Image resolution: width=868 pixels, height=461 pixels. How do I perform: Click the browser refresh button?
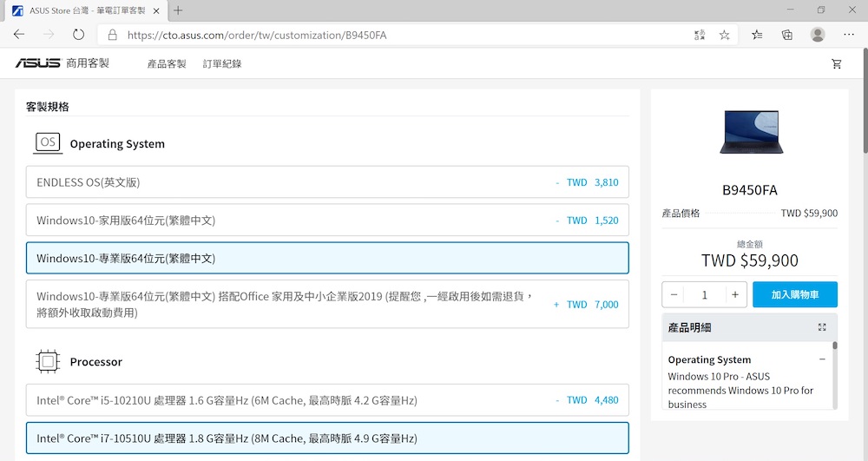click(x=78, y=35)
